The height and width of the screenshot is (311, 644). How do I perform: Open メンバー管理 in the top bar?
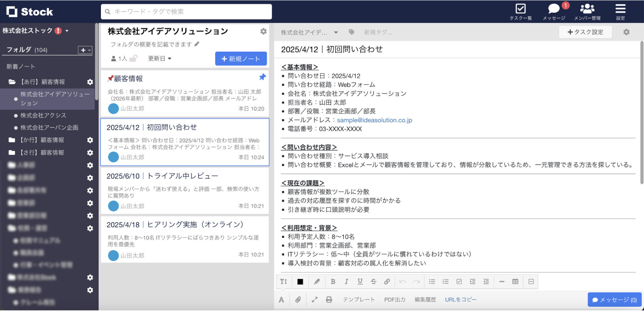[x=587, y=11]
